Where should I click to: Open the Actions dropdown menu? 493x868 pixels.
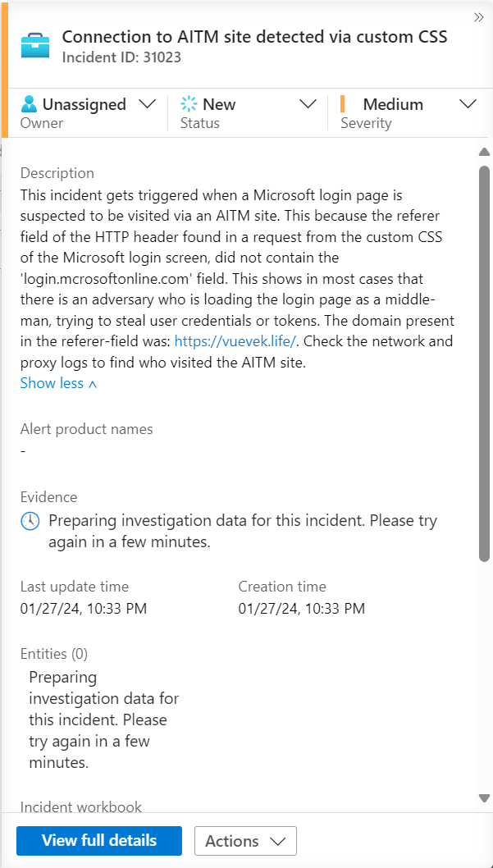click(245, 841)
